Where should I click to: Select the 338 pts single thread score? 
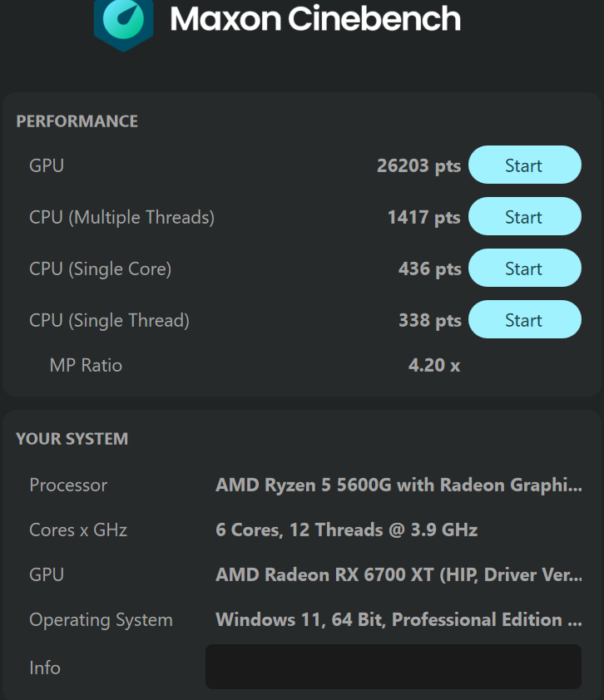(x=430, y=321)
